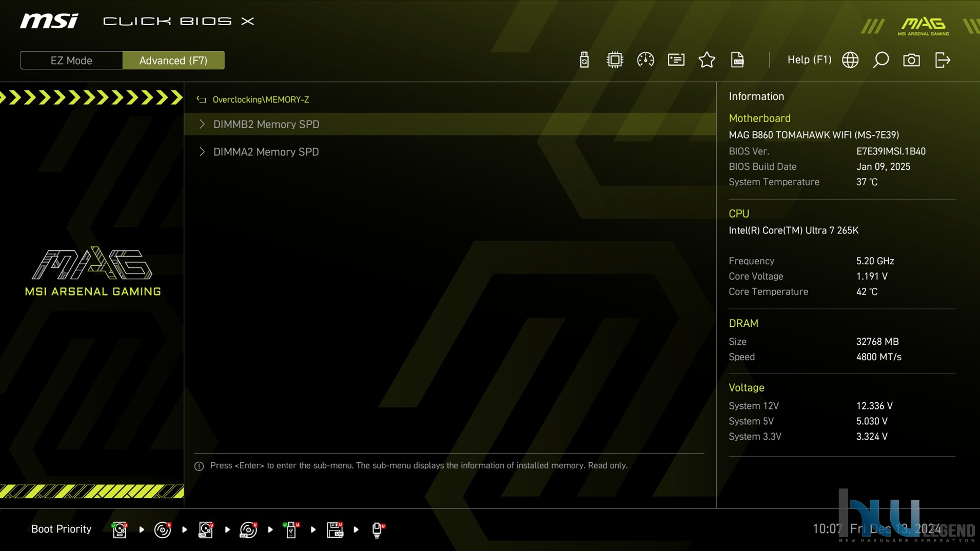Switch to EZ Mode
Image resolution: width=980 pixels, height=551 pixels.
71,61
